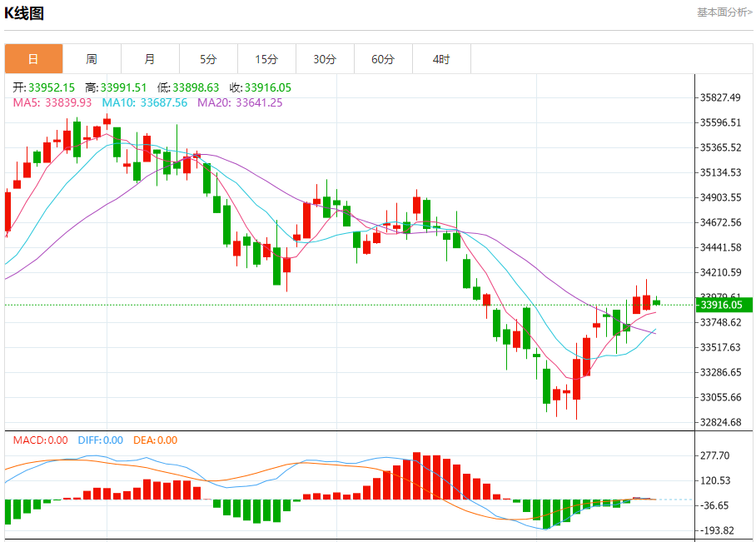The width and height of the screenshot is (756, 542).
Task: Open the 15分 interval tab
Action: click(x=266, y=59)
